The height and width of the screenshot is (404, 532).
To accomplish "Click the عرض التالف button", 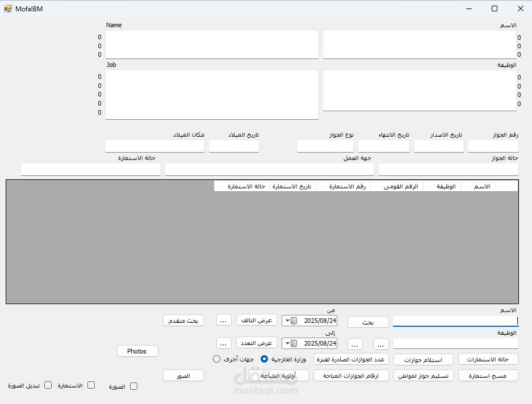I will click(x=257, y=320).
